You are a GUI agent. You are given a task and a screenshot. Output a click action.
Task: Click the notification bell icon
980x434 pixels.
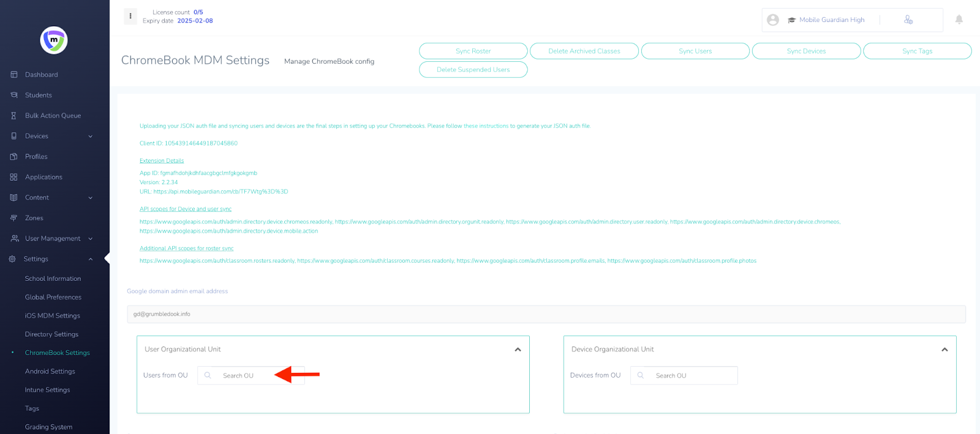(959, 20)
